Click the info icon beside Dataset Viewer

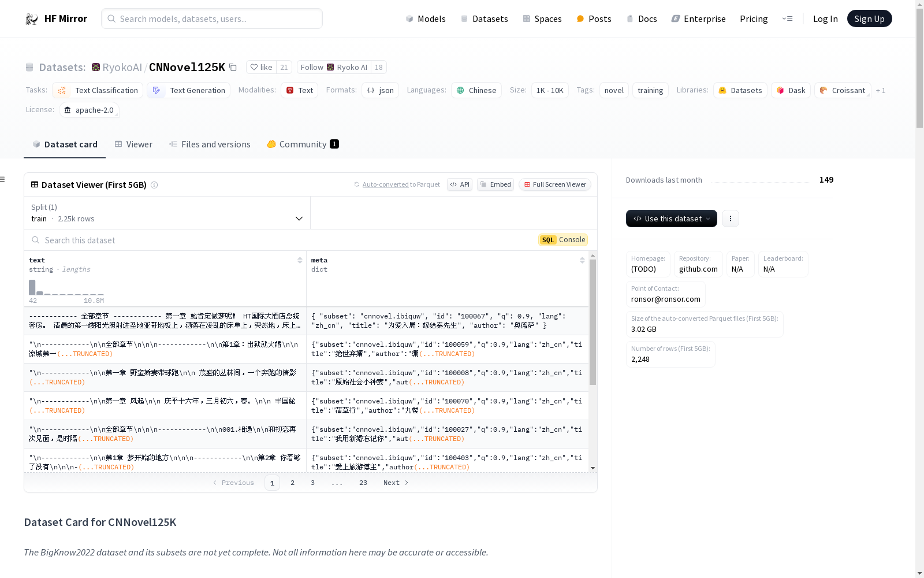tap(154, 185)
